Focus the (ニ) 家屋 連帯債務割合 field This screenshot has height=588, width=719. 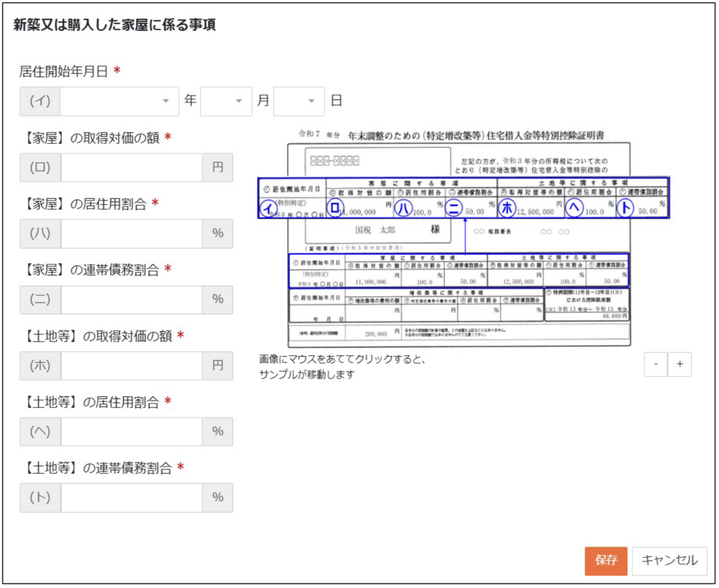[x=131, y=300]
